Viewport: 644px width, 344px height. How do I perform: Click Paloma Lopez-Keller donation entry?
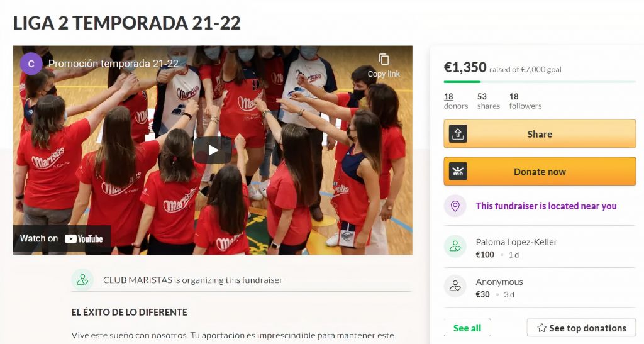(539, 248)
